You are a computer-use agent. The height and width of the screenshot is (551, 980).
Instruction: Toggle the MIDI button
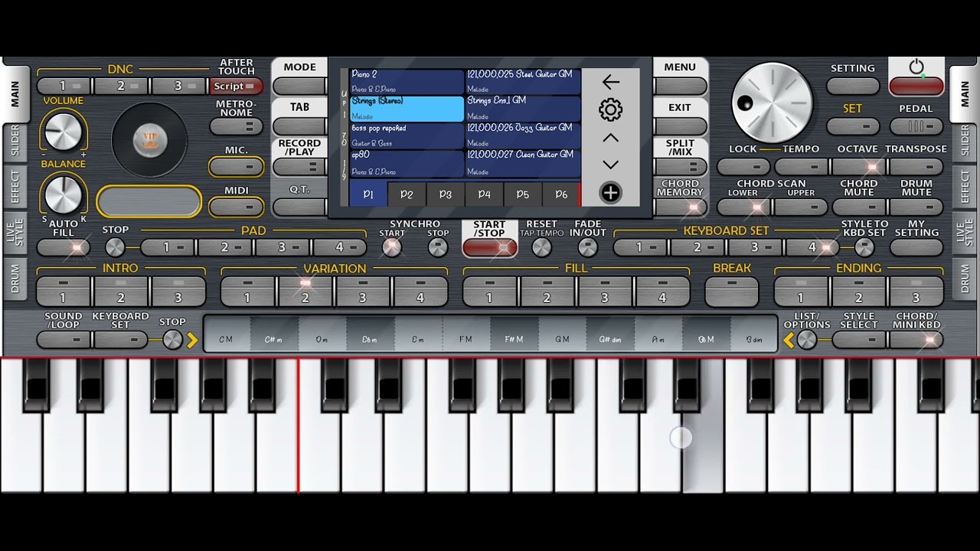(x=237, y=207)
